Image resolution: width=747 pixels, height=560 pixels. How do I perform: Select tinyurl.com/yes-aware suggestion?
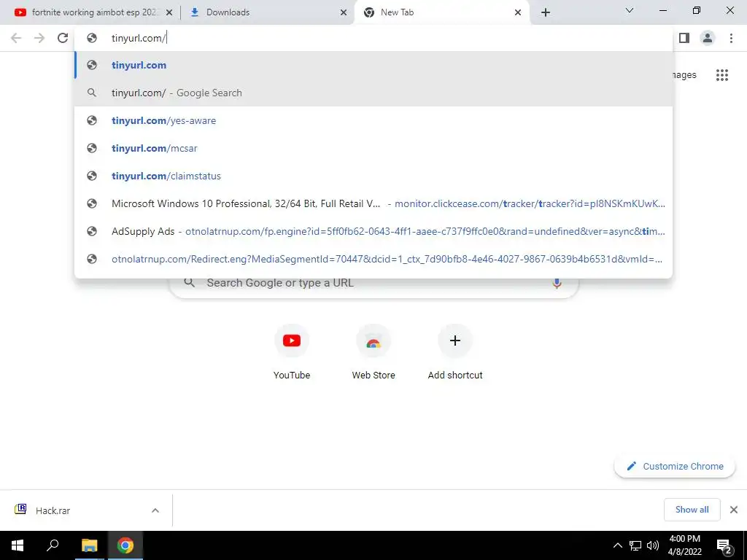click(x=373, y=120)
